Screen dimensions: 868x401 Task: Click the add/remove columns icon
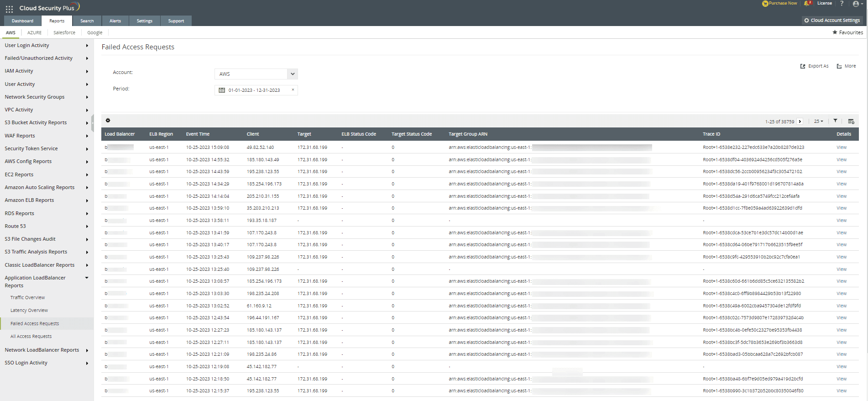tap(851, 121)
